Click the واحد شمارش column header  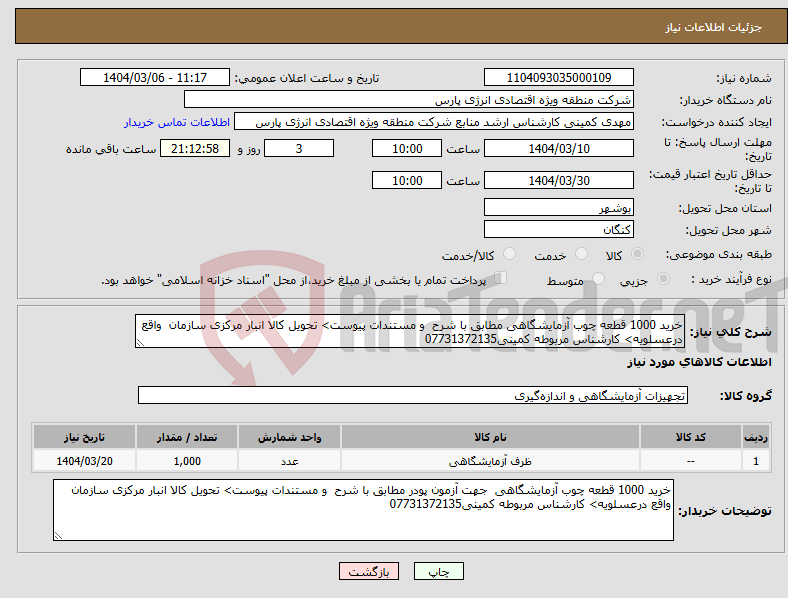(289, 437)
